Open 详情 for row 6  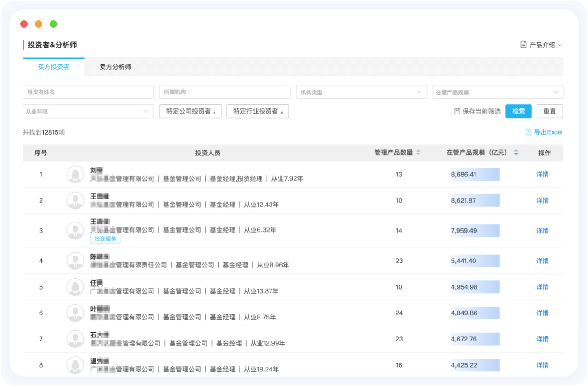tap(543, 313)
